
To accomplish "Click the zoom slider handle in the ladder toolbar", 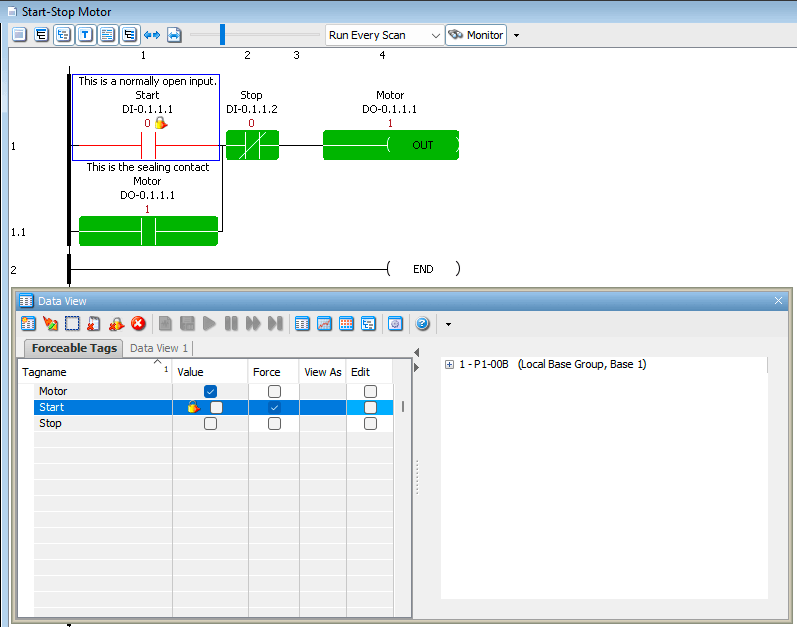I will pos(222,35).
